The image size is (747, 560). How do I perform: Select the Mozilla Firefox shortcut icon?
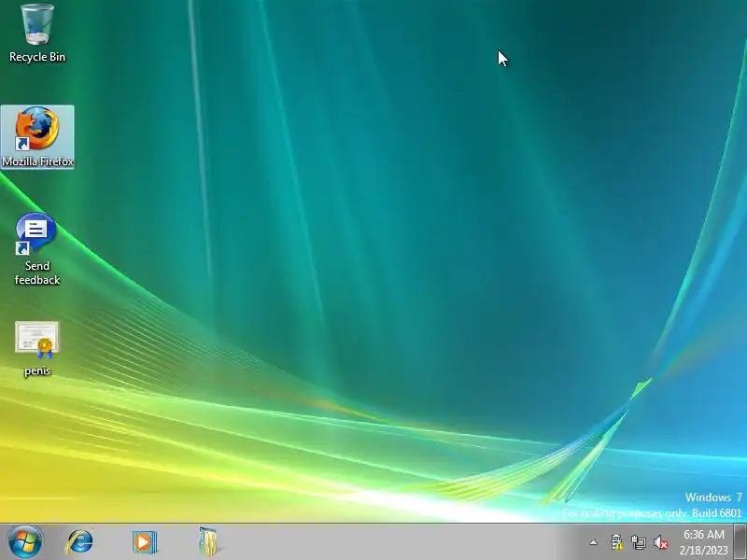pos(37,128)
